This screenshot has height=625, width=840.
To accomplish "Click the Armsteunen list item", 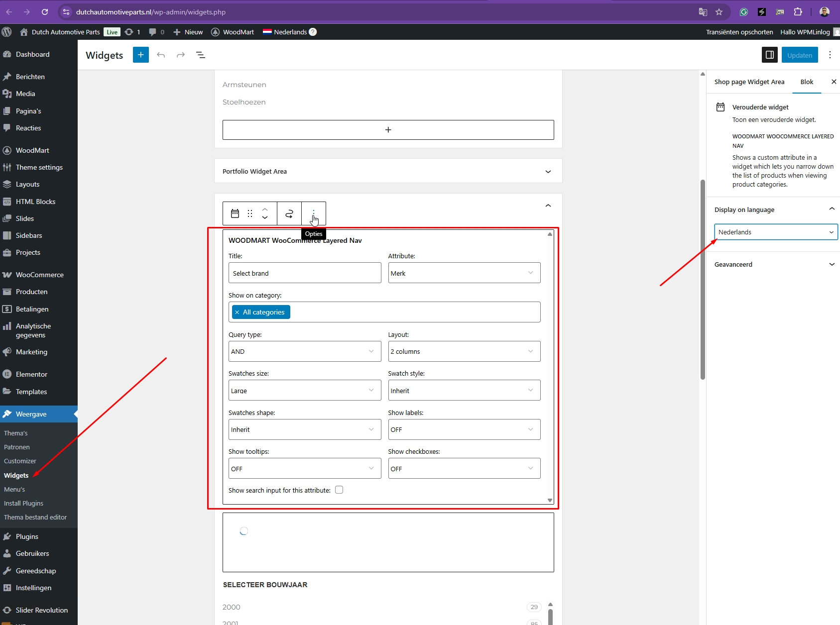I will pos(244,85).
